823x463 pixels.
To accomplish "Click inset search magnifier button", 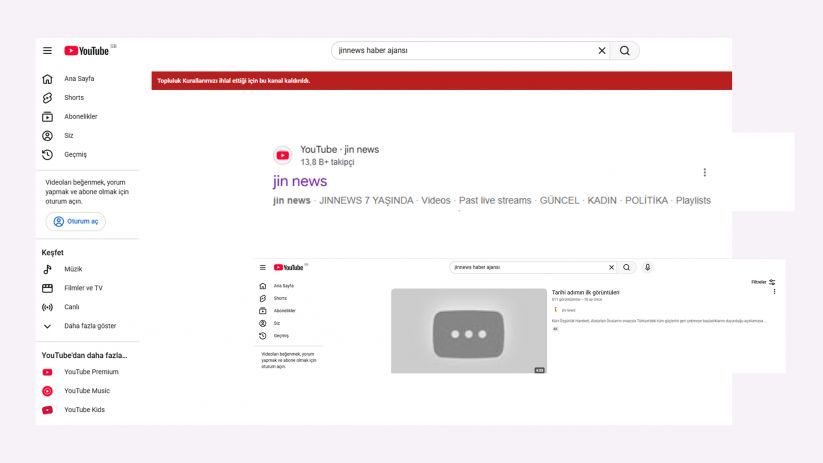I will coord(627,267).
